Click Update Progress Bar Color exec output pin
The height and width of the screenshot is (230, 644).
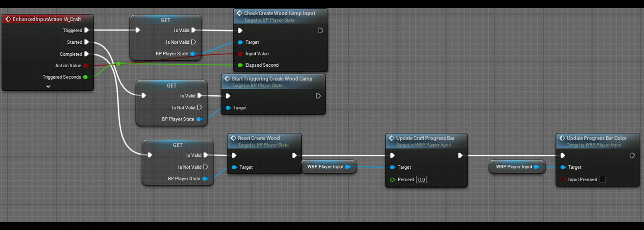[x=633, y=155]
